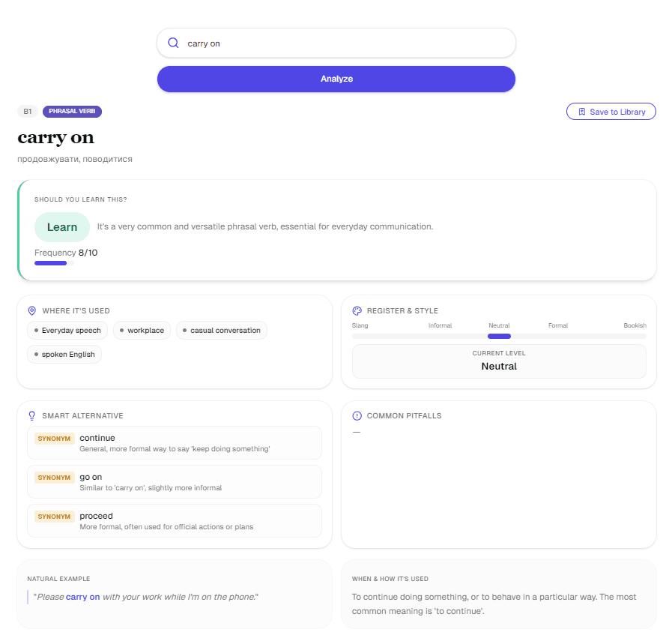
Task: Select the B1 level badge
Action: click(x=27, y=111)
